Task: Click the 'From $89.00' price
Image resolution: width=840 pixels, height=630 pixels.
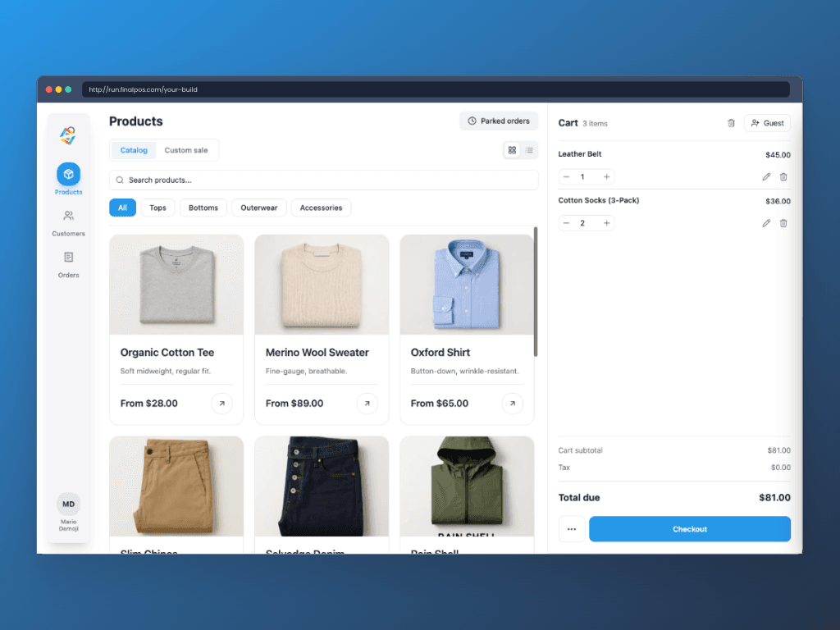Action: pyautogui.click(x=294, y=404)
